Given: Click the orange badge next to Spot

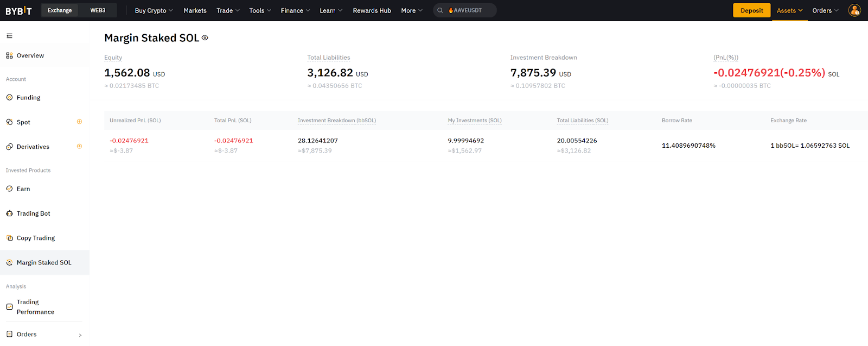Looking at the screenshot, I should tap(79, 122).
